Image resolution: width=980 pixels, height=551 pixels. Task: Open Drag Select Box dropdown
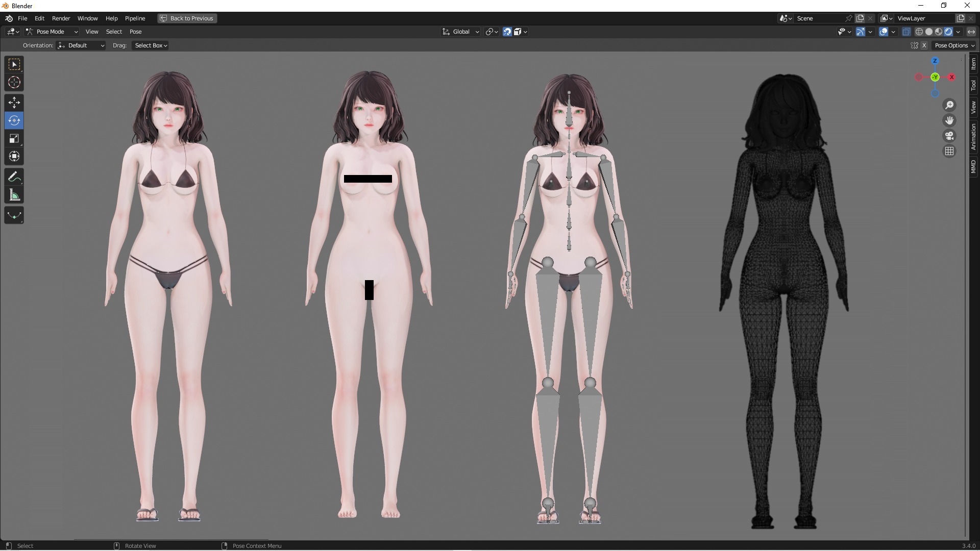point(151,45)
